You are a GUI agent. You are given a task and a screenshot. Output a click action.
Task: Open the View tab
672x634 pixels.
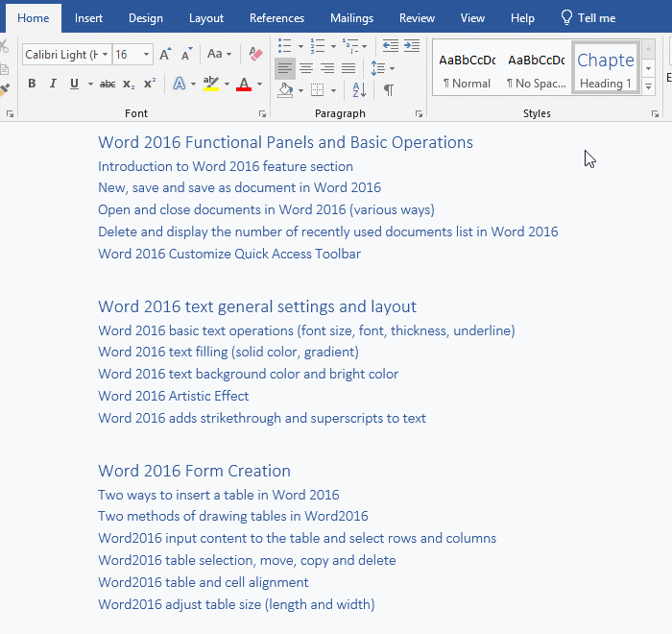[472, 18]
